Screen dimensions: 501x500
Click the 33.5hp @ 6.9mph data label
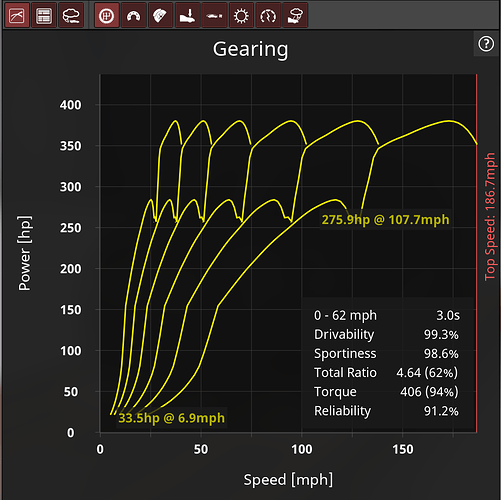point(172,418)
